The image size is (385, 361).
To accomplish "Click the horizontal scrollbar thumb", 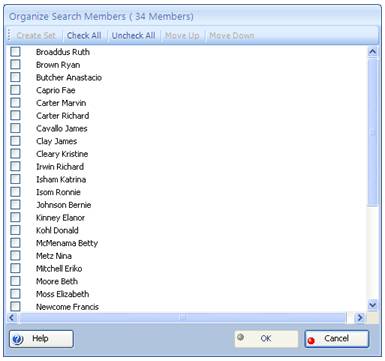I will [182, 318].
